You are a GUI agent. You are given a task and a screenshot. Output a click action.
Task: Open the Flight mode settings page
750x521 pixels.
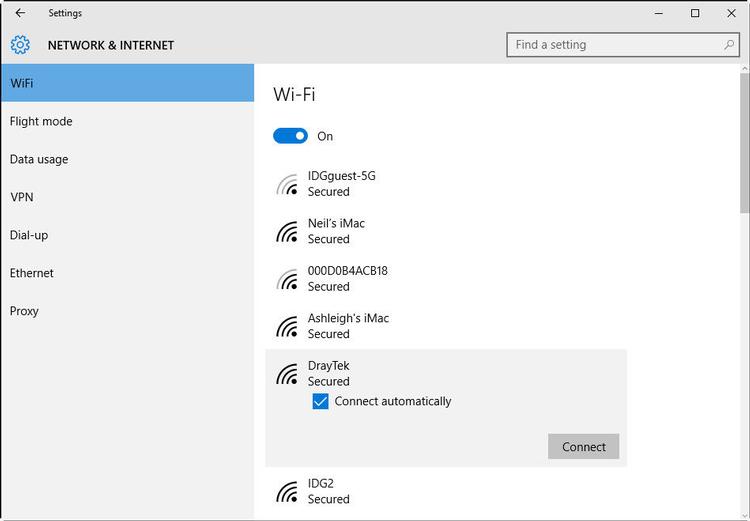tap(41, 121)
